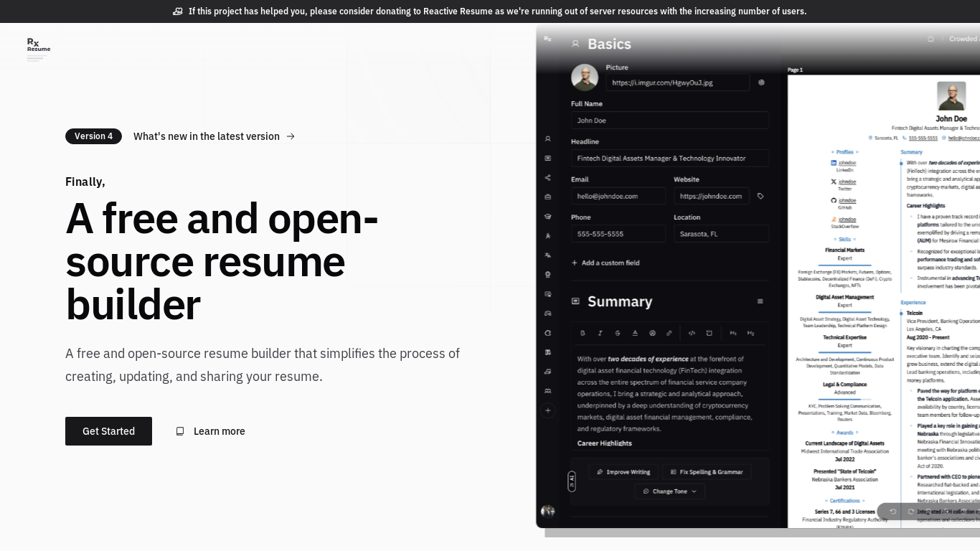Click the 'Page 1' label above the preview
The height and width of the screenshot is (551, 980).
795,70
